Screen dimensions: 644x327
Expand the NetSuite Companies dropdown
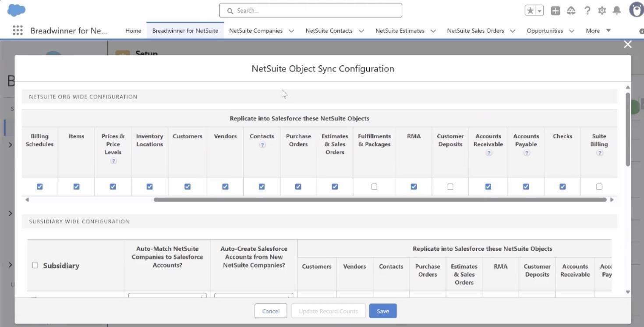(291, 31)
